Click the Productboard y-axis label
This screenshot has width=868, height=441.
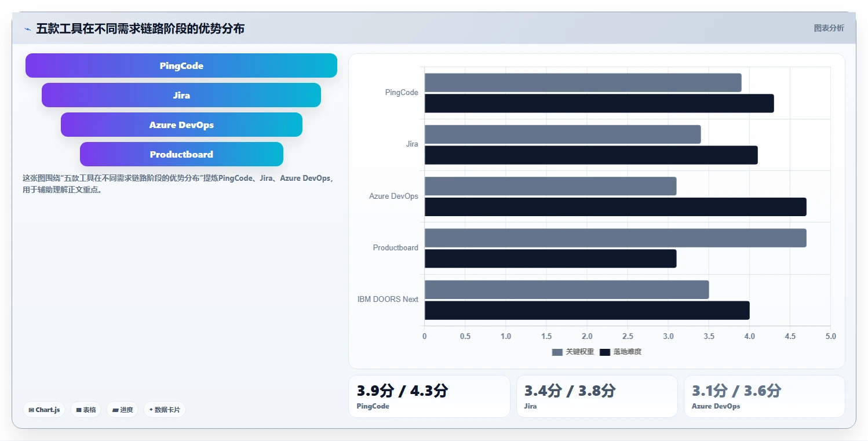click(x=395, y=247)
